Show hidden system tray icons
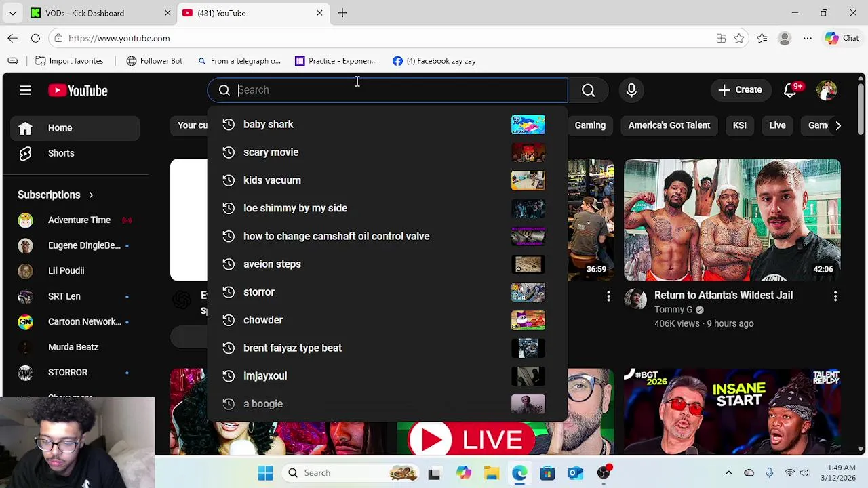 point(728,473)
